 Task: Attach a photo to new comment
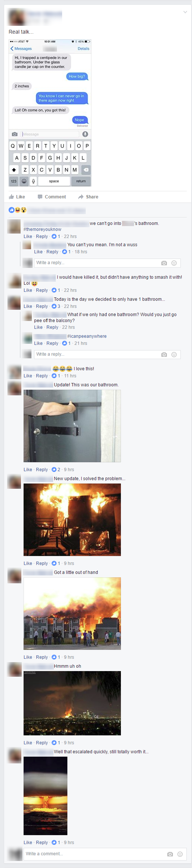[170, 854]
